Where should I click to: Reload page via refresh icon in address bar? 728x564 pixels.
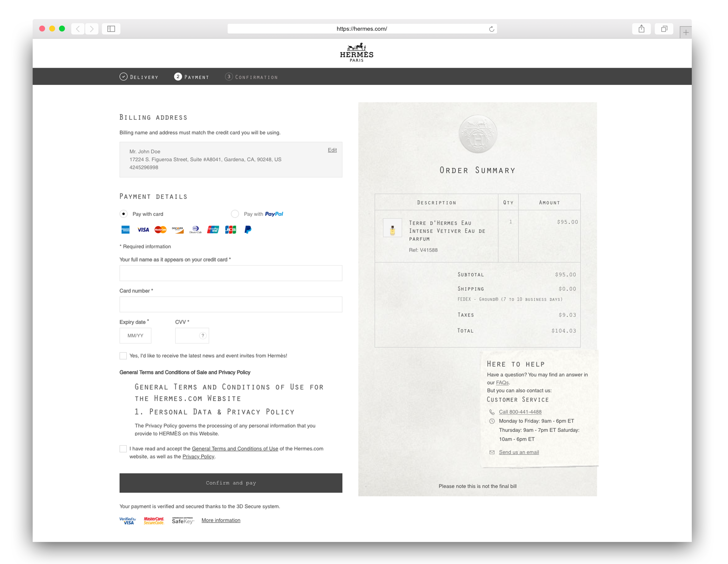491,29
